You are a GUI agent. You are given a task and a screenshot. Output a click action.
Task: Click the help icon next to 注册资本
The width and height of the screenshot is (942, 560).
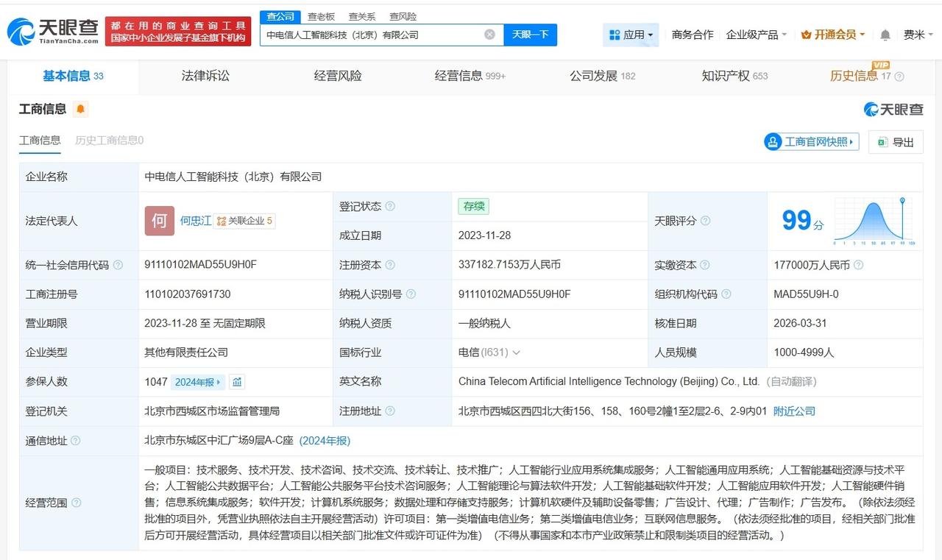[x=390, y=265]
